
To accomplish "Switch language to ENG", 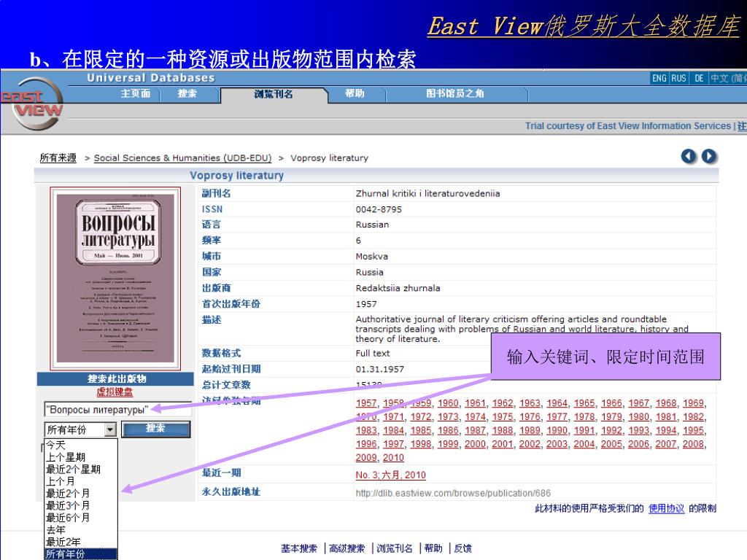I will [659, 78].
